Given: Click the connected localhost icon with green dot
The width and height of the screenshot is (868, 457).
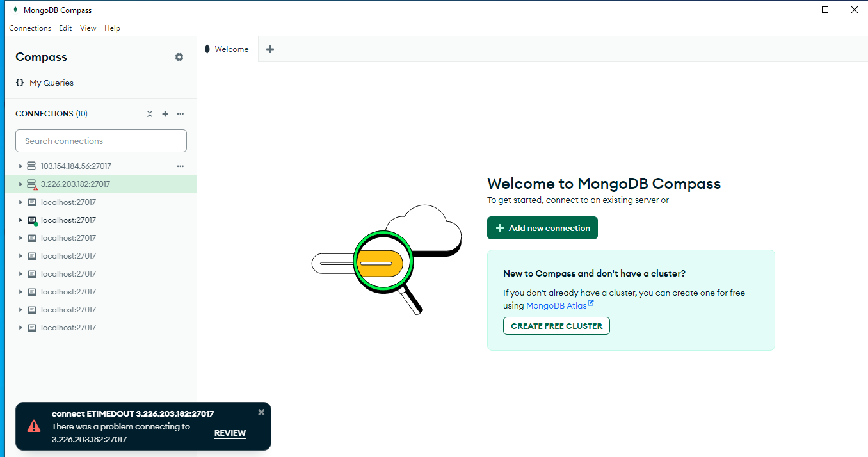Looking at the screenshot, I should pyautogui.click(x=31, y=220).
